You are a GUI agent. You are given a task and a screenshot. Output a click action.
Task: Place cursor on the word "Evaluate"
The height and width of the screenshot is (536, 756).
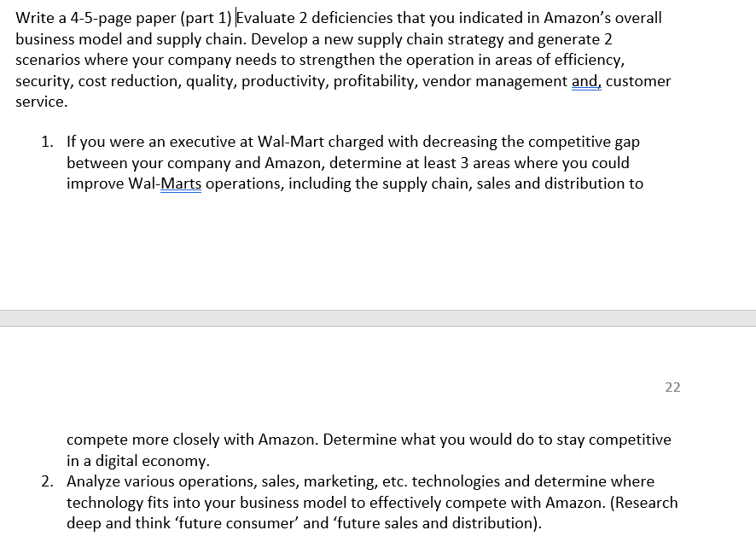coord(265,18)
